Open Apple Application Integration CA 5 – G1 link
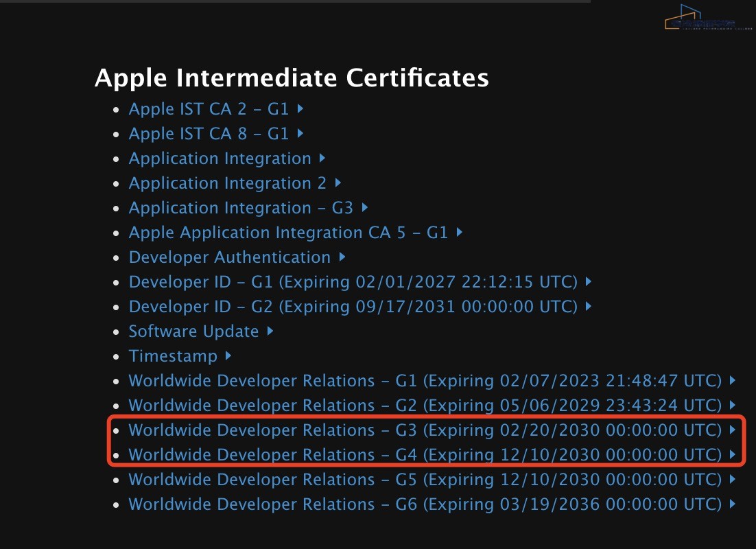The image size is (756, 549). [288, 233]
